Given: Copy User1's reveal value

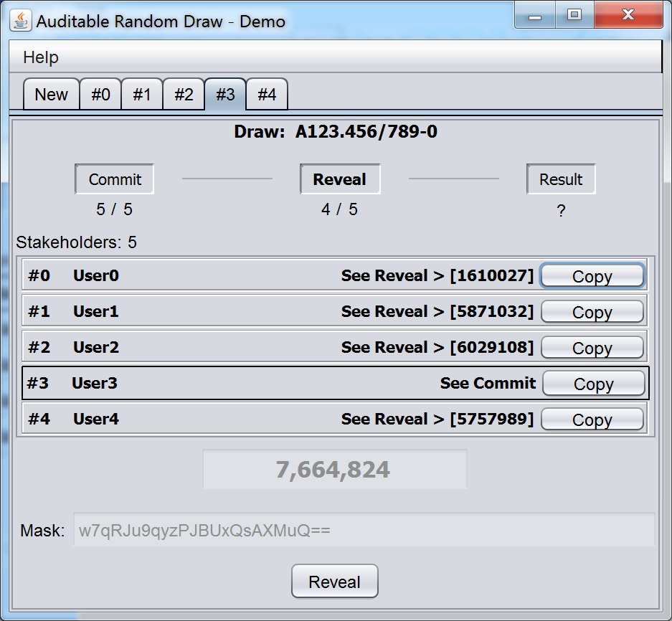Looking at the screenshot, I should click(x=592, y=312).
